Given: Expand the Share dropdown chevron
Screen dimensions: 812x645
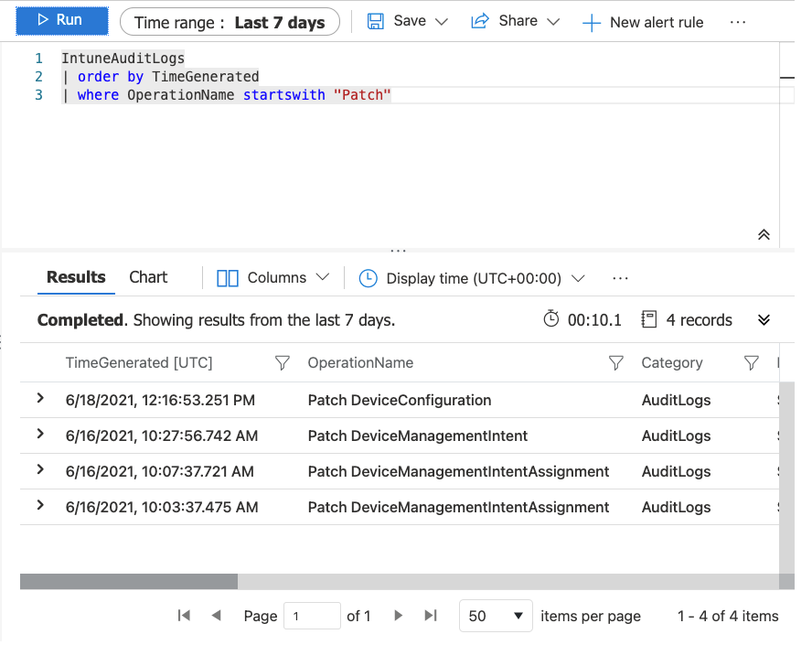Looking at the screenshot, I should pos(553,22).
